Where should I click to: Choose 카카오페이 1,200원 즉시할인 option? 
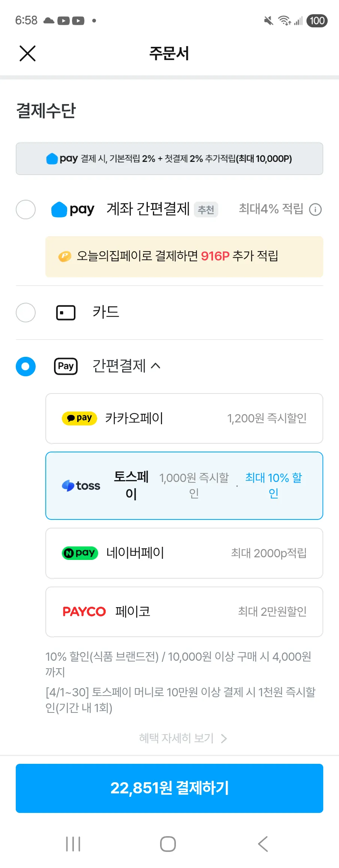(184, 418)
